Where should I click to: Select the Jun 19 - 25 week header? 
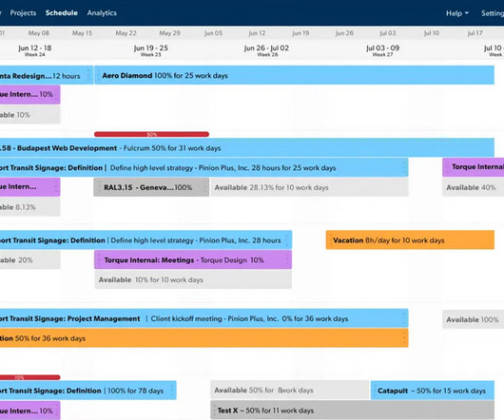(x=151, y=50)
